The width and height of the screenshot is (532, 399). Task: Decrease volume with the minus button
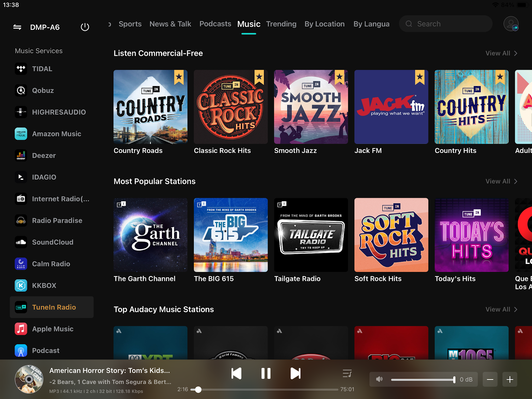pyautogui.click(x=490, y=379)
